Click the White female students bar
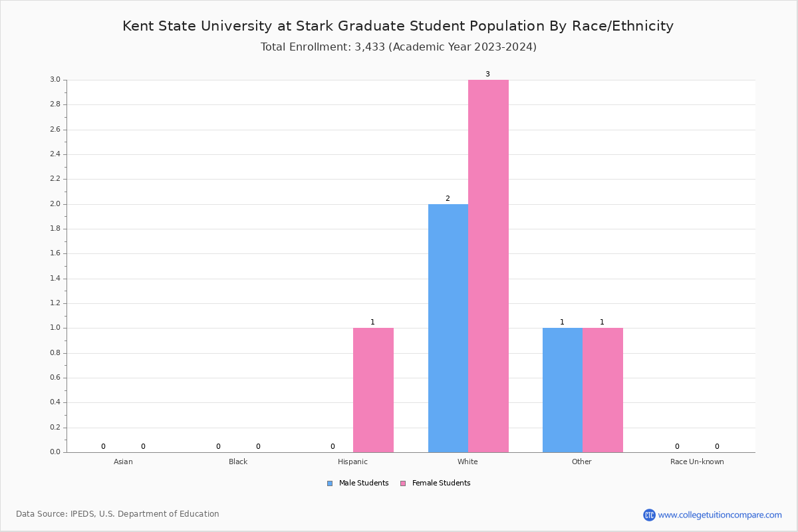The height and width of the screenshot is (532, 798). tap(488, 266)
